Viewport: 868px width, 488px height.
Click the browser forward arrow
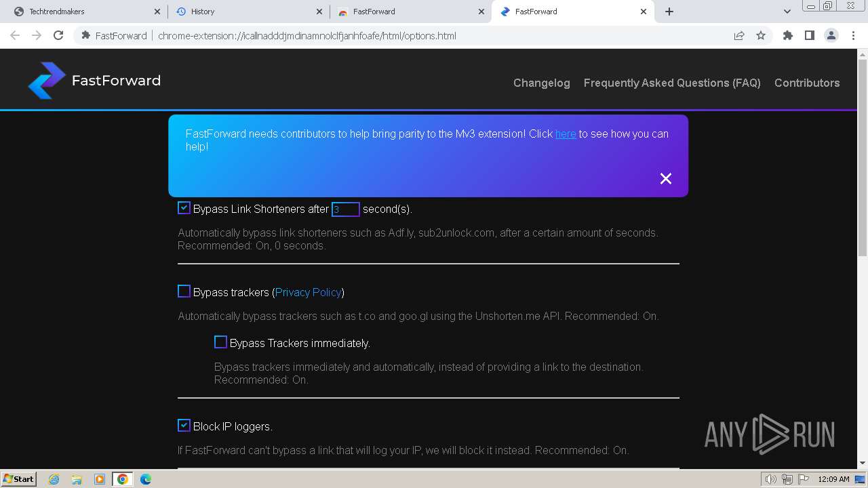tap(37, 35)
